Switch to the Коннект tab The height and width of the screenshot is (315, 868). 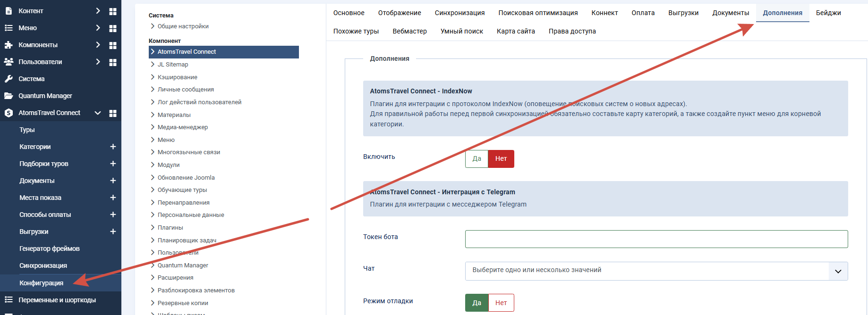(604, 13)
